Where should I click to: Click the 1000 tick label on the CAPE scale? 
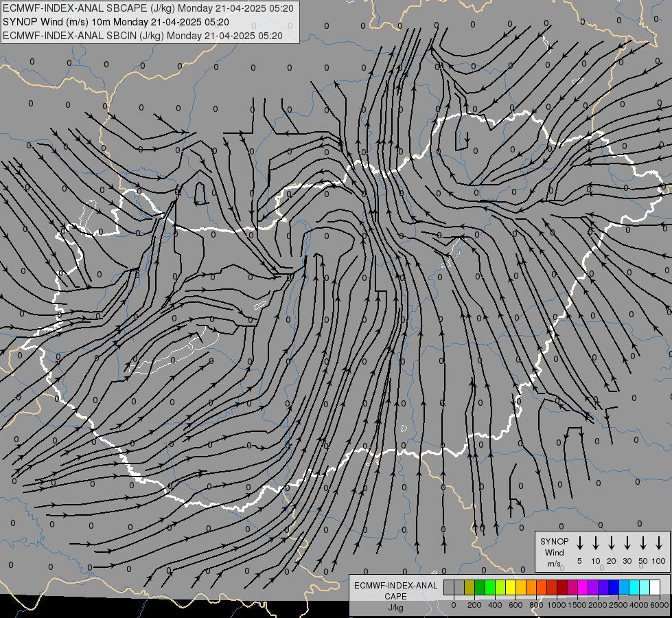557,605
